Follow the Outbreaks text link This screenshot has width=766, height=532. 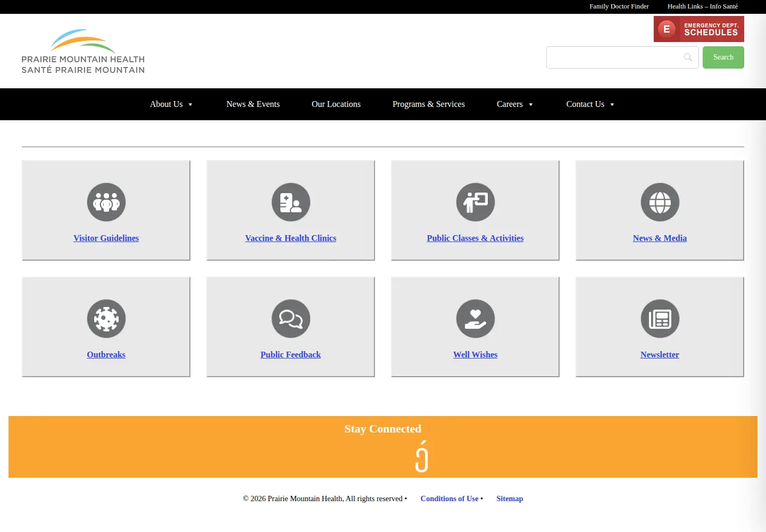point(106,355)
